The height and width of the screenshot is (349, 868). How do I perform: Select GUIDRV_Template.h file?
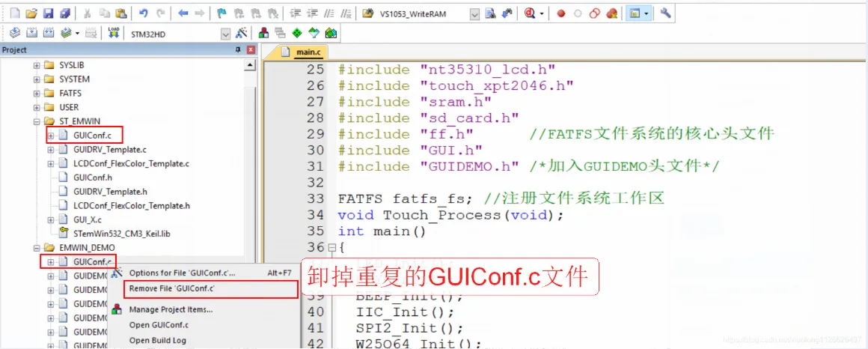(x=109, y=192)
